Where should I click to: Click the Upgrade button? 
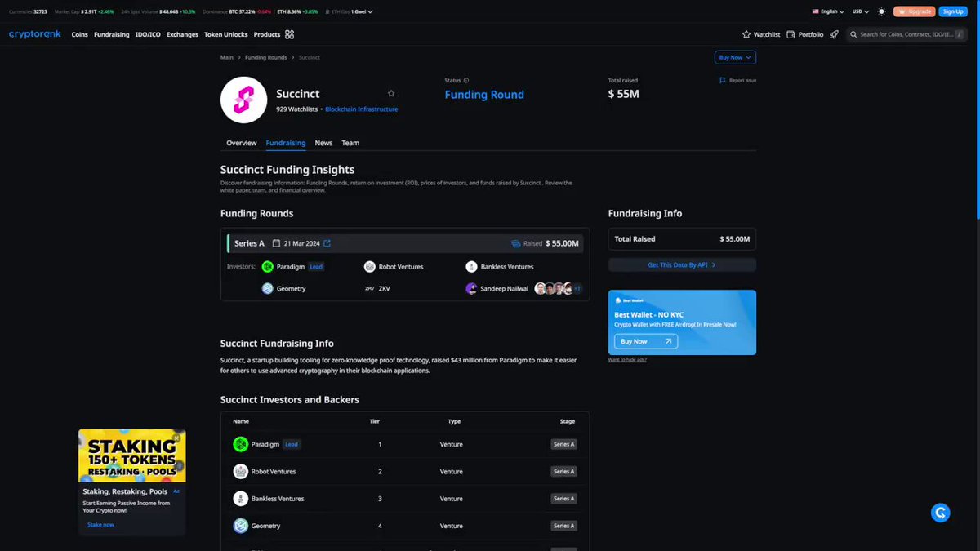click(914, 11)
